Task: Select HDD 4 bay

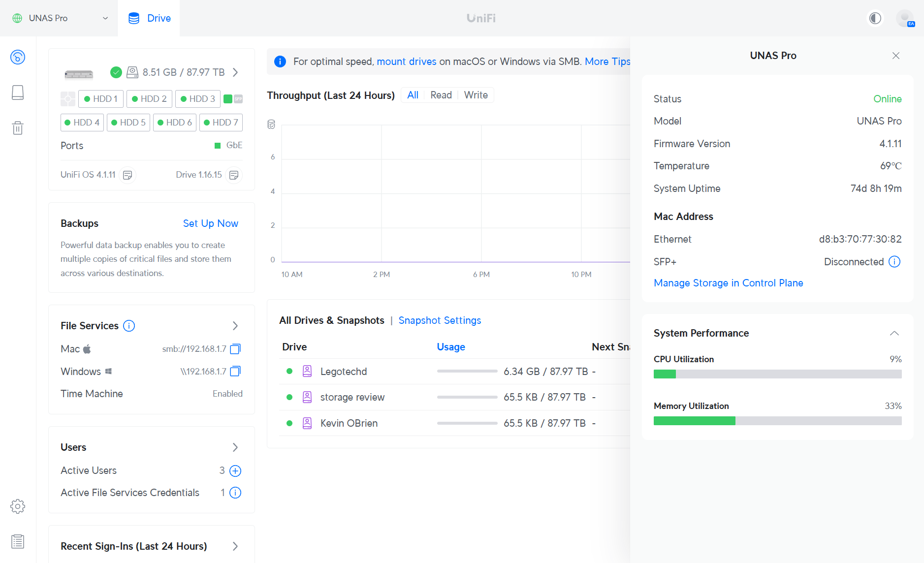Action: point(82,123)
